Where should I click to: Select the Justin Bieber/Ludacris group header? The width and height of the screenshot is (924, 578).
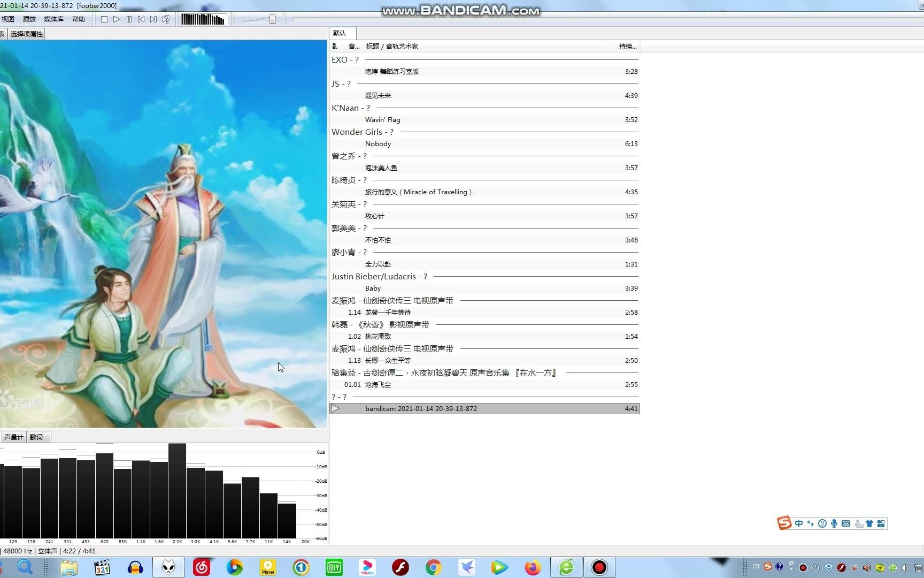coord(484,277)
